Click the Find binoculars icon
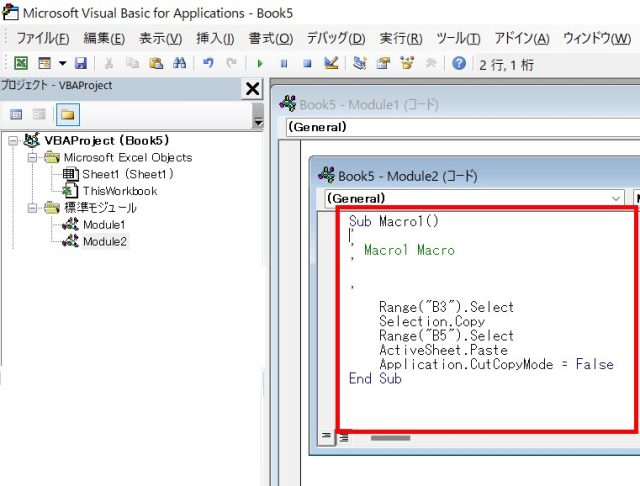This screenshot has height=486, width=640. (179, 63)
